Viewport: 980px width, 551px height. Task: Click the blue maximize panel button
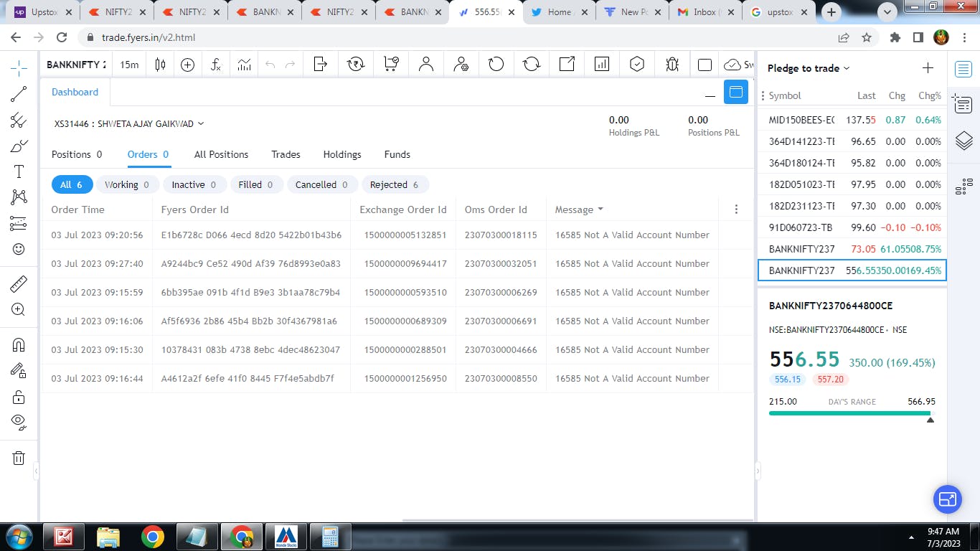[x=736, y=93]
